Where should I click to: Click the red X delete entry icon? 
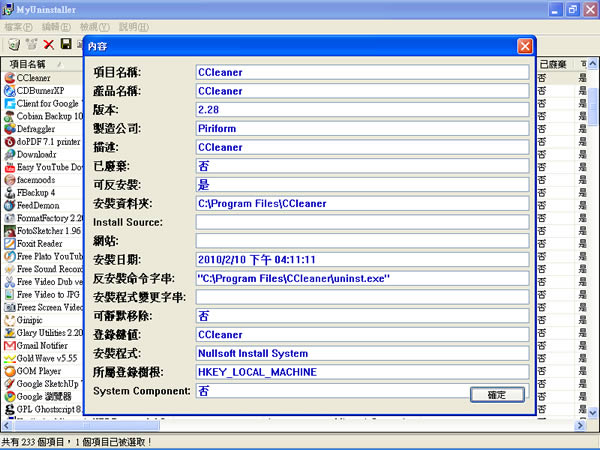tap(49, 44)
